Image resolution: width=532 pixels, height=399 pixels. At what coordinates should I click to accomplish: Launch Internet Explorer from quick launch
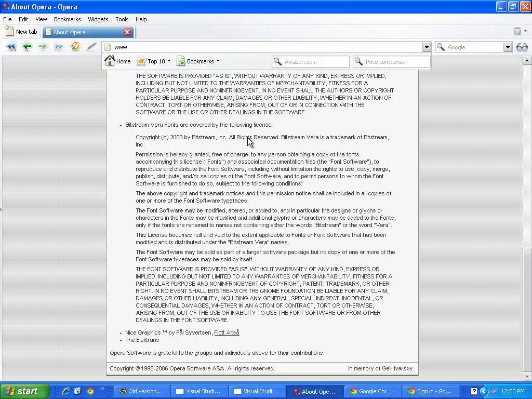[x=66, y=391]
